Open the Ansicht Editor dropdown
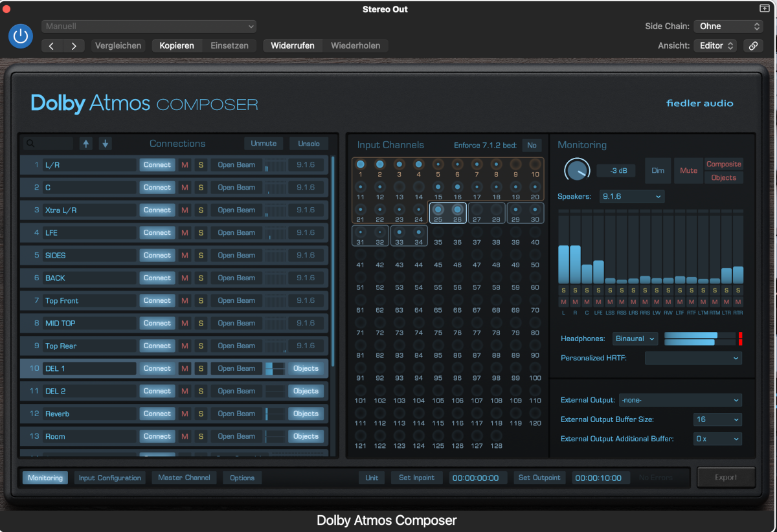Image resolution: width=777 pixels, height=532 pixels. pyautogui.click(x=715, y=46)
